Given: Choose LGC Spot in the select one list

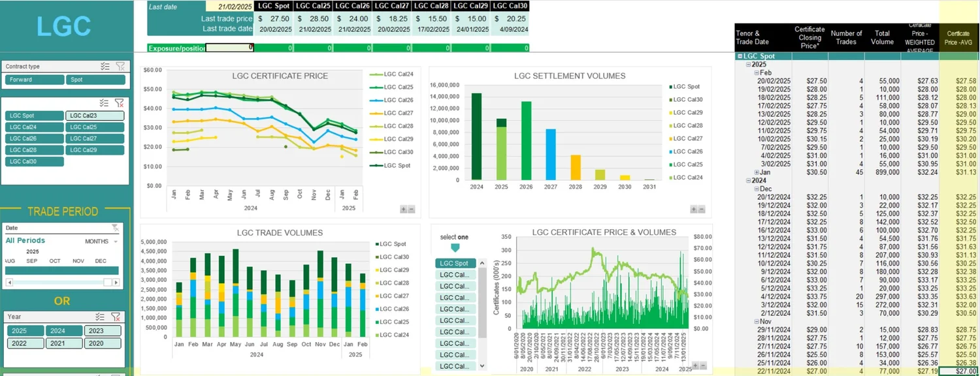Looking at the screenshot, I should pos(455,263).
